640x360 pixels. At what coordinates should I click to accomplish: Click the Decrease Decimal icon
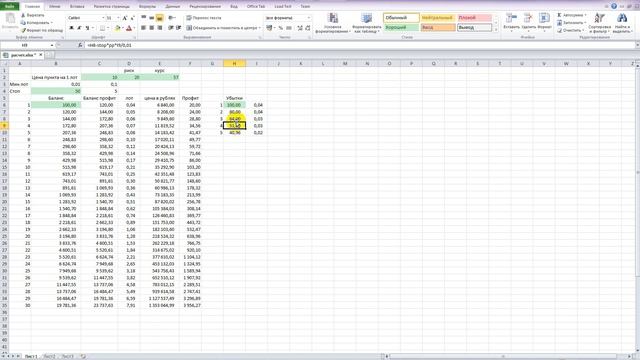[x=307, y=28]
